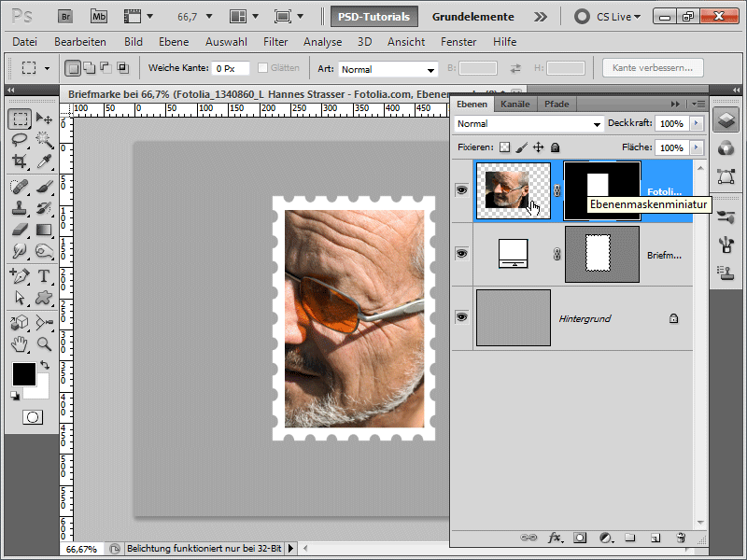Open the Datei menu
Viewport: 747px width, 560px height.
(x=25, y=42)
